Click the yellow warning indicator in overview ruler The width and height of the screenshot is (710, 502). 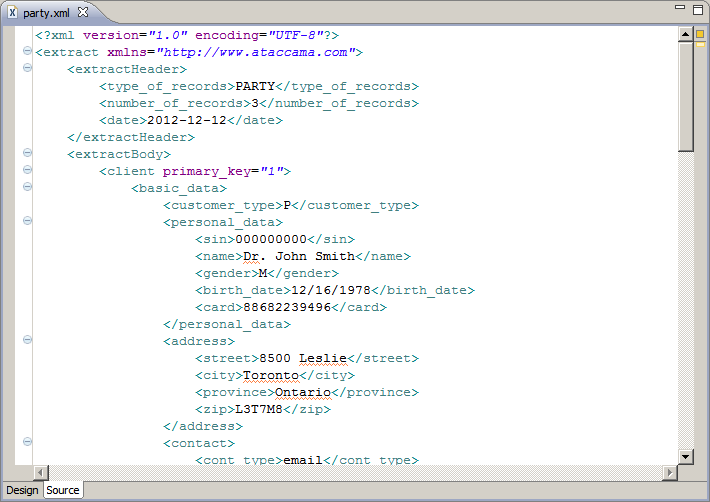pos(701,35)
